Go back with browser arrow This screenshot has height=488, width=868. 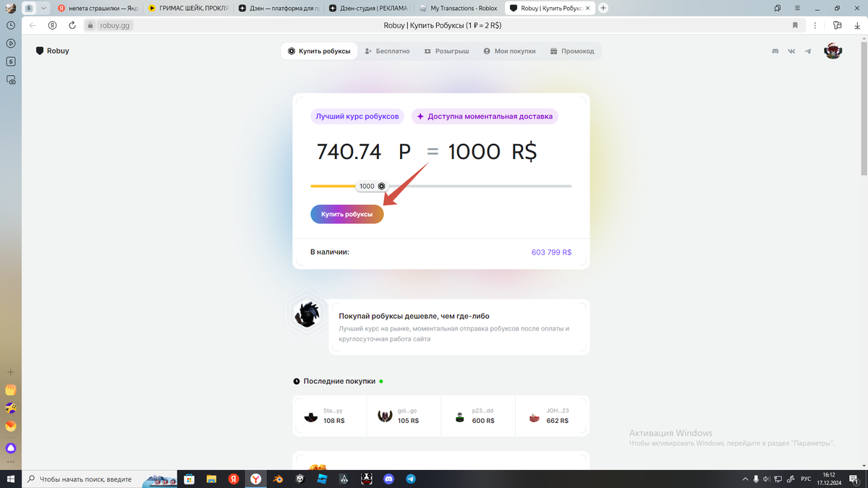(33, 25)
